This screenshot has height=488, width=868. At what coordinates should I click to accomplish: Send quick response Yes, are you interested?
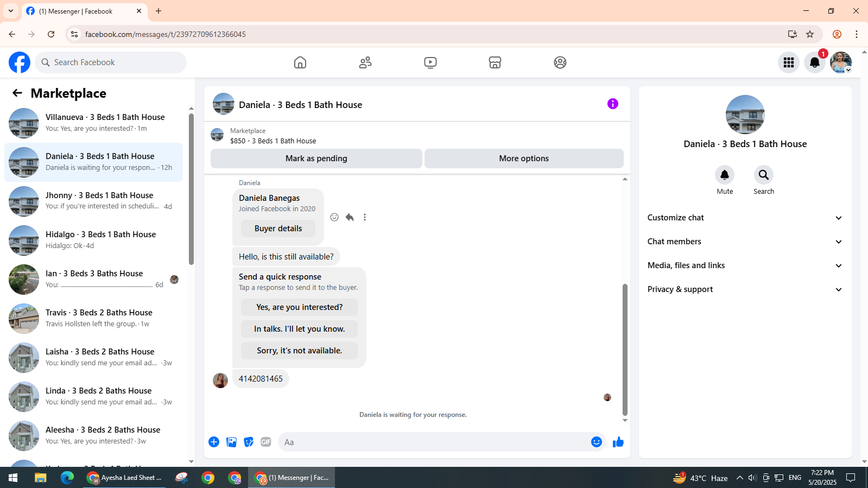pos(299,307)
